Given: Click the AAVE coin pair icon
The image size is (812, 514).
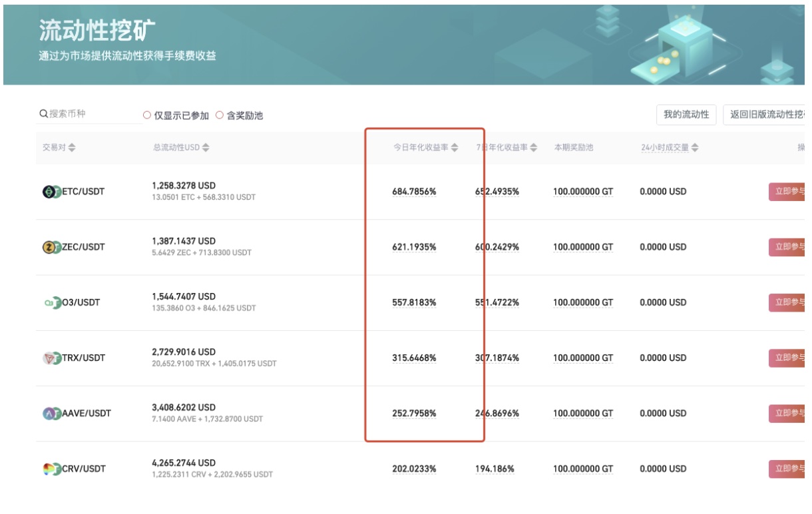Looking at the screenshot, I should click(x=51, y=413).
